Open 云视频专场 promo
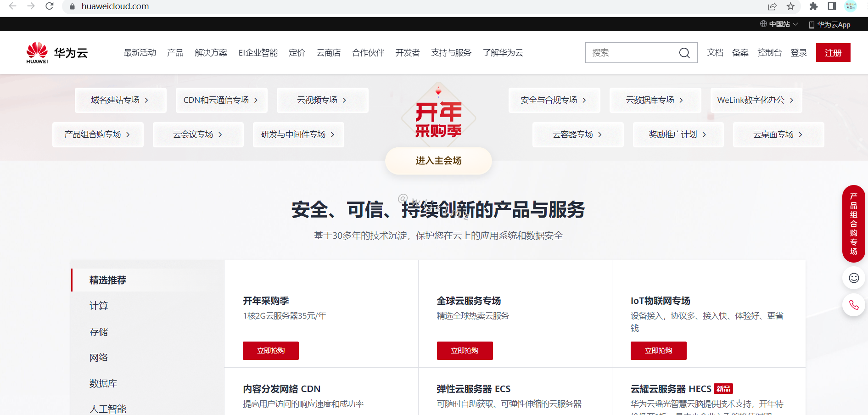This screenshot has height=415, width=868. click(322, 100)
